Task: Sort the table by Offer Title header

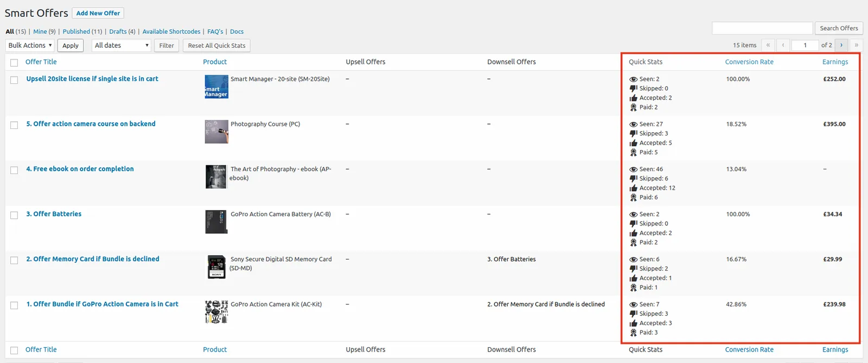Action: pos(41,62)
